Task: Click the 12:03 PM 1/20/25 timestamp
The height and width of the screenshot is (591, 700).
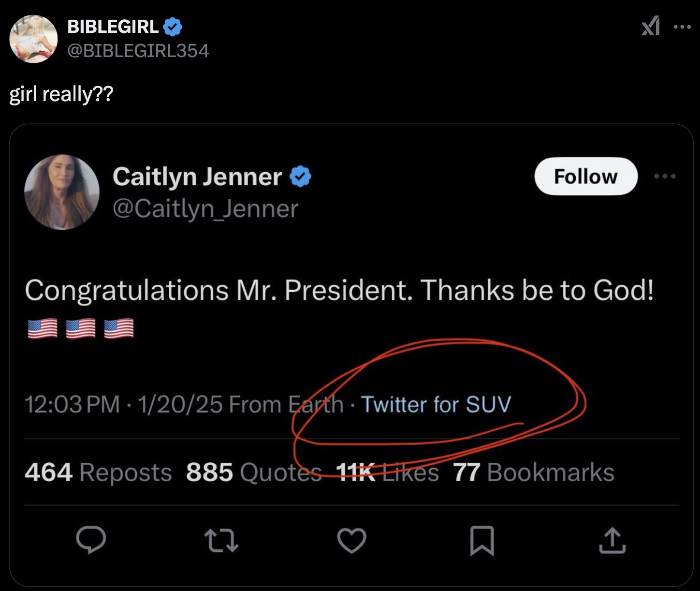Action: pos(123,404)
